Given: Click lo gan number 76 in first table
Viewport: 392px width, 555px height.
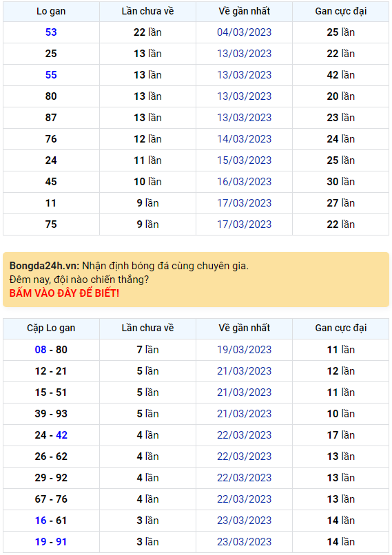Looking at the screenshot, I should (x=51, y=139).
